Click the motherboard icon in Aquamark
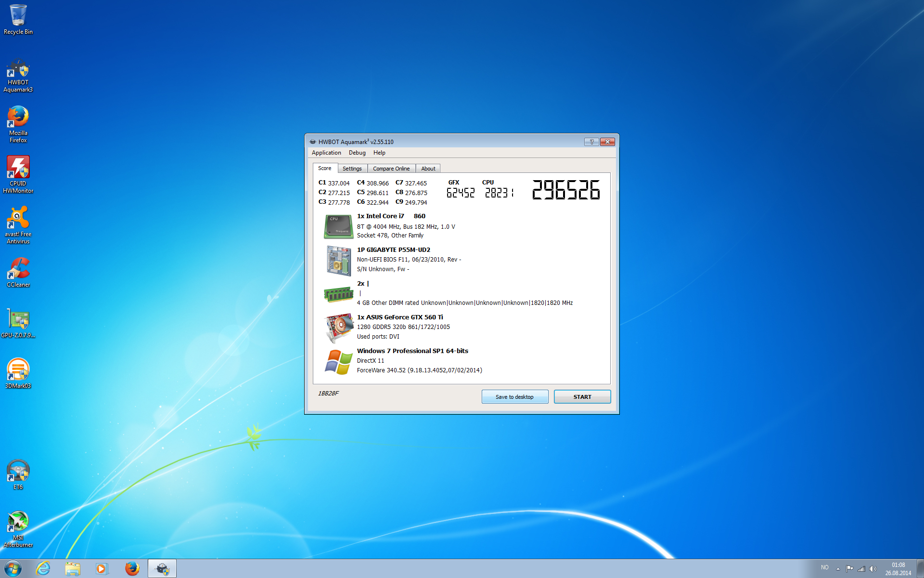Viewport: 924px width, 578px height. pyautogui.click(x=338, y=261)
